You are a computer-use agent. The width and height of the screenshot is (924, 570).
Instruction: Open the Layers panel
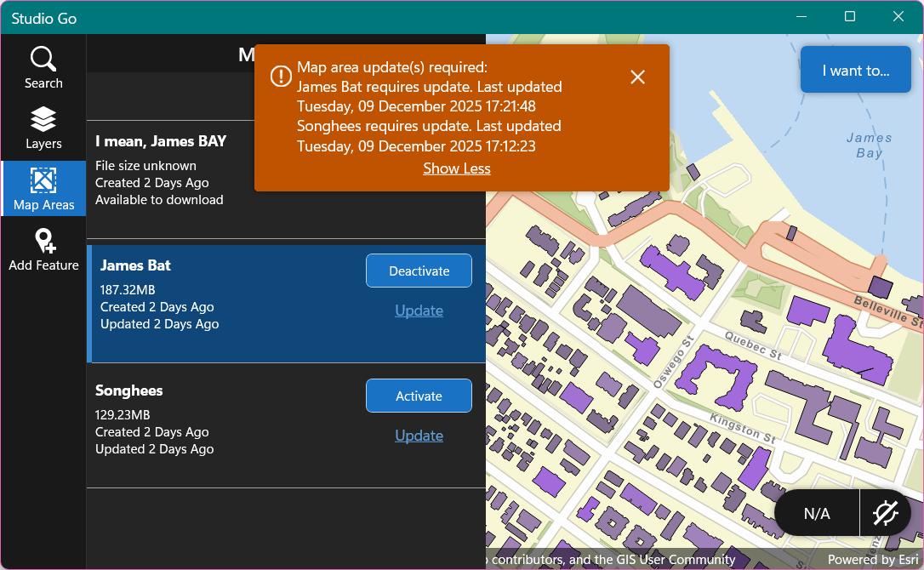[x=43, y=128]
